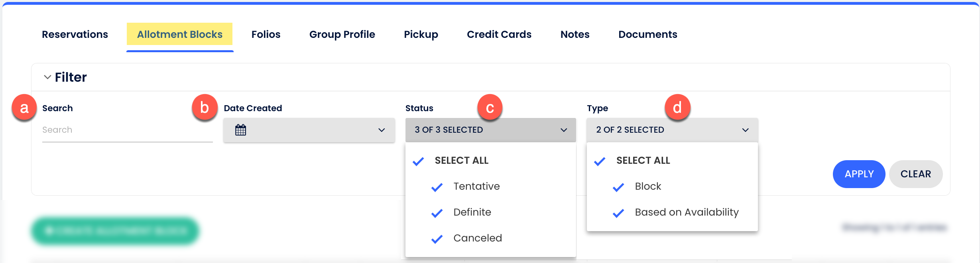Toggle SELECT ALL under Type
This screenshot has width=980, height=263.
coord(600,161)
